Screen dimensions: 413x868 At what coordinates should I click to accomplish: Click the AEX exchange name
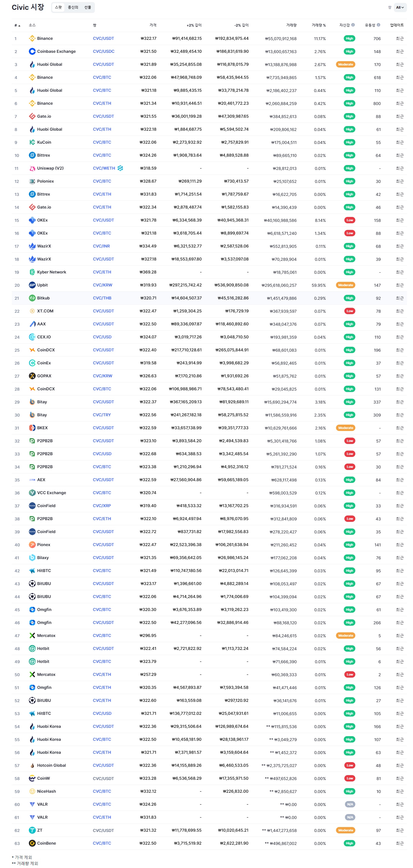coord(41,479)
